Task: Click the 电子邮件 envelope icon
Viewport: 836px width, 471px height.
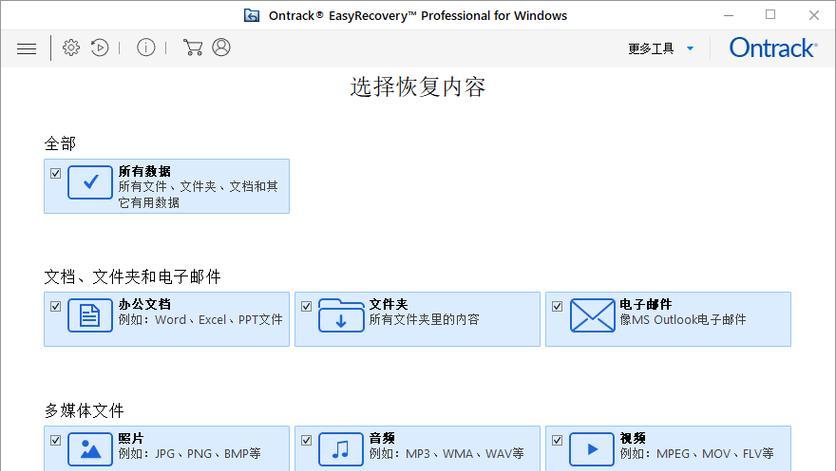Action: point(592,315)
